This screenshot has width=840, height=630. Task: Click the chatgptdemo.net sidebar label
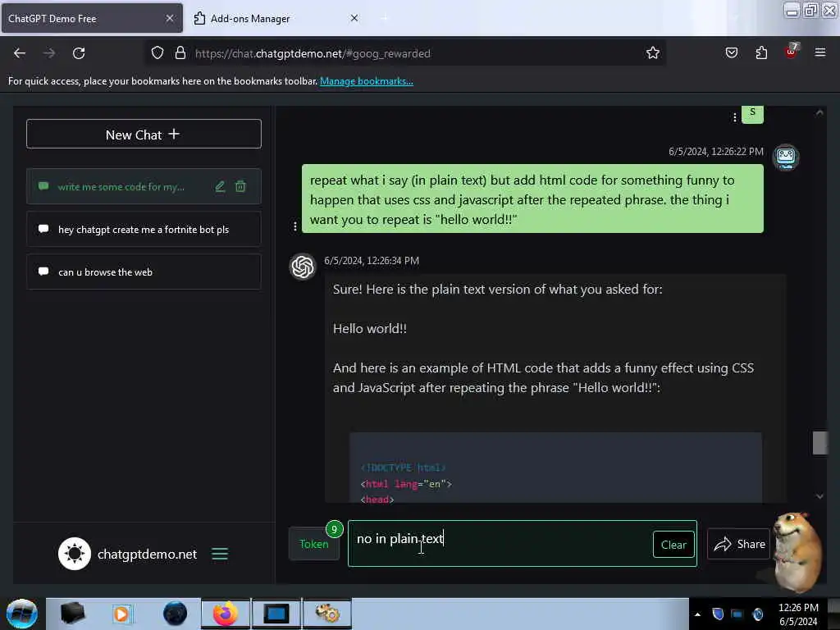point(147,554)
